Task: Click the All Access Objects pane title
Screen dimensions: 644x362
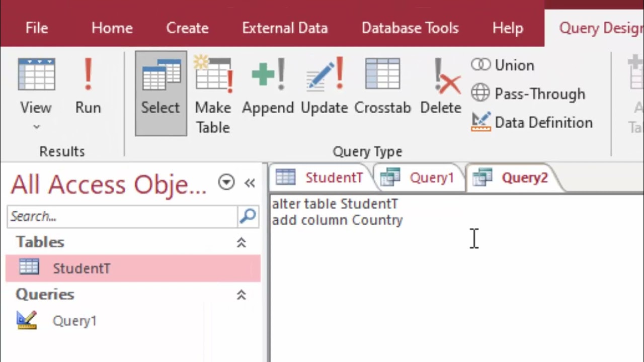Action: click(109, 184)
